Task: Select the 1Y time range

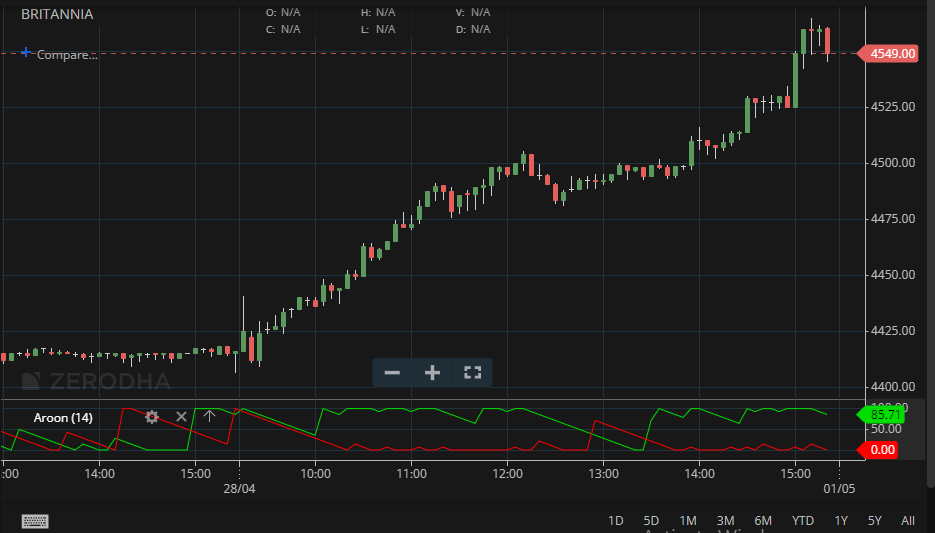Action: pos(841,520)
